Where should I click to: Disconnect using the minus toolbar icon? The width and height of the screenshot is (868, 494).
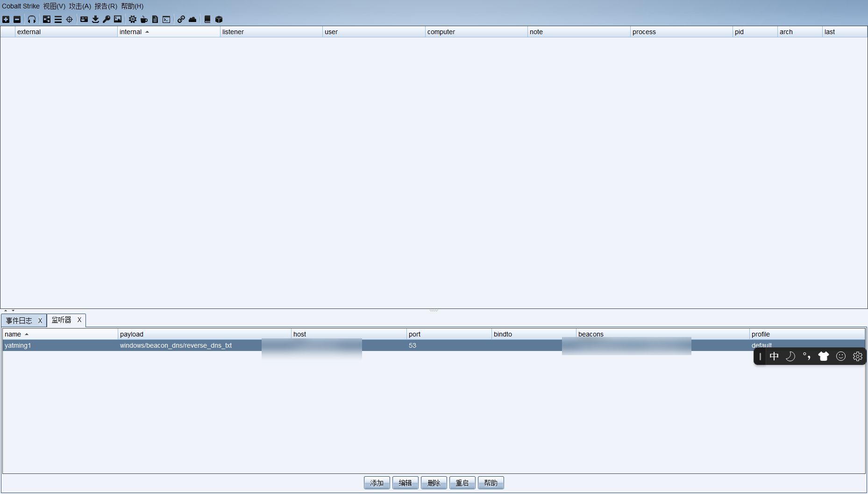17,19
